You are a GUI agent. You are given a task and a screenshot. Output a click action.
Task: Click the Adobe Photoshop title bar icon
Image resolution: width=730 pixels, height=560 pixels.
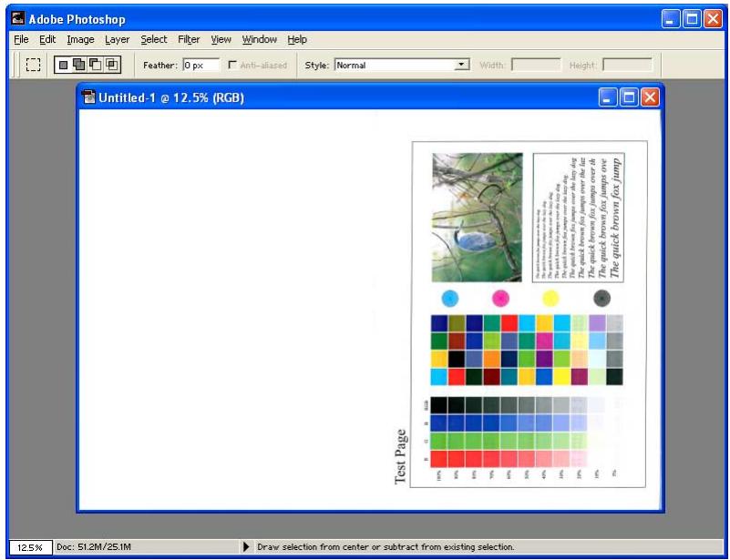[x=18, y=18]
